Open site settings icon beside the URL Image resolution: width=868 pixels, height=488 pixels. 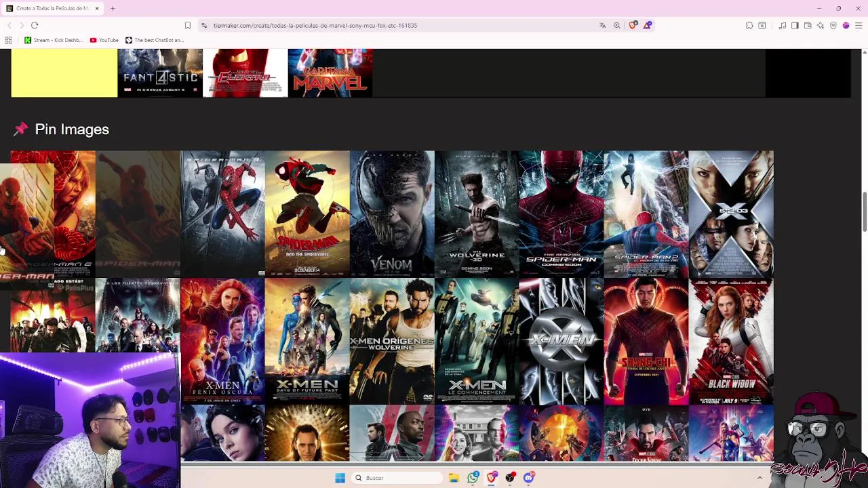tap(204, 25)
